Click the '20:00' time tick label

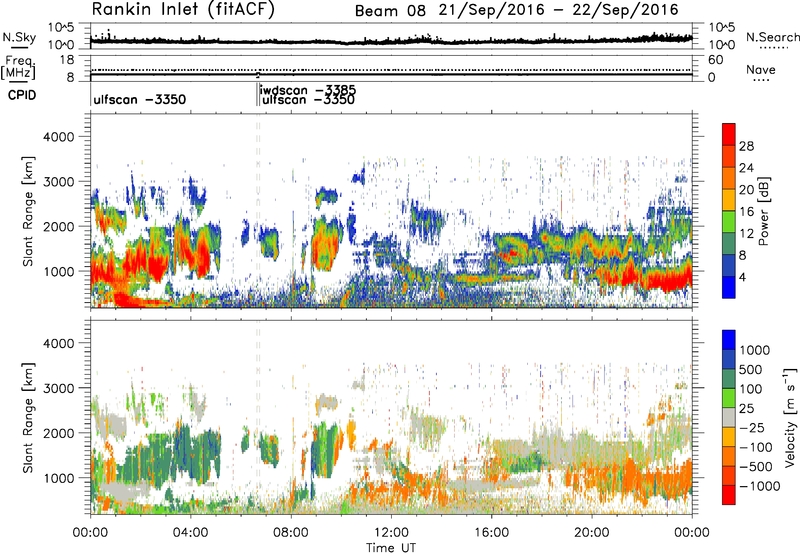[x=592, y=533]
